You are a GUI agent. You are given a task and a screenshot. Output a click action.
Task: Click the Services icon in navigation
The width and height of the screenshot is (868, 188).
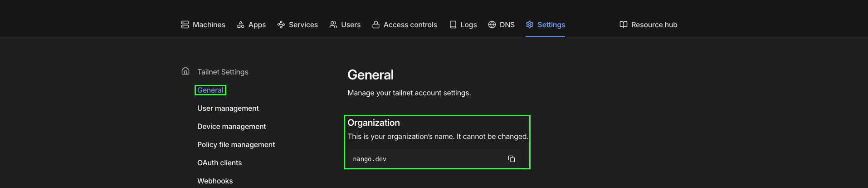point(281,25)
